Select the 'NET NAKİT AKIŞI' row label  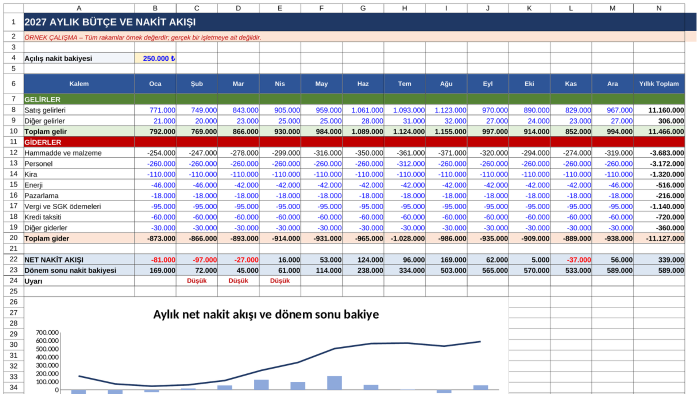tap(79, 259)
